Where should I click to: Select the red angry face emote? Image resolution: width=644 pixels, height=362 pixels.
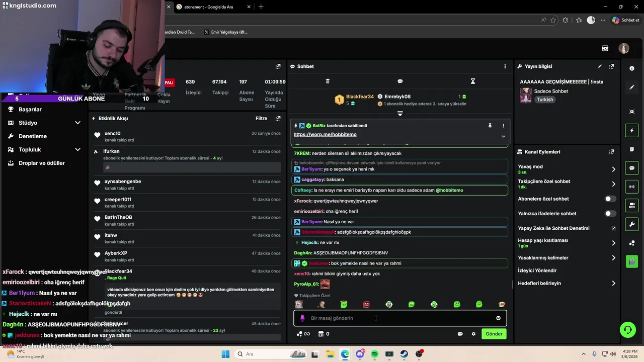coord(366,304)
